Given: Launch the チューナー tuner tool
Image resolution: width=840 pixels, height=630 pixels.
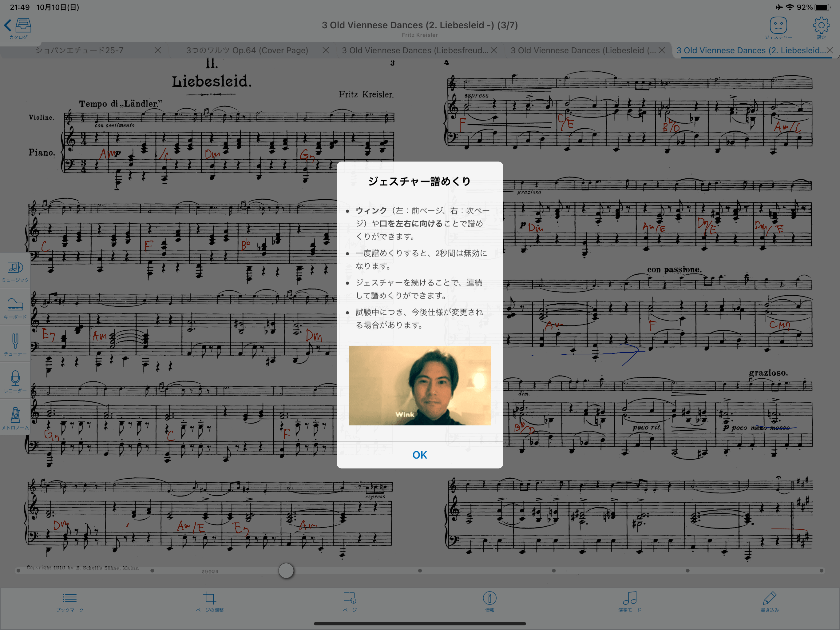Looking at the screenshot, I should click(15, 344).
